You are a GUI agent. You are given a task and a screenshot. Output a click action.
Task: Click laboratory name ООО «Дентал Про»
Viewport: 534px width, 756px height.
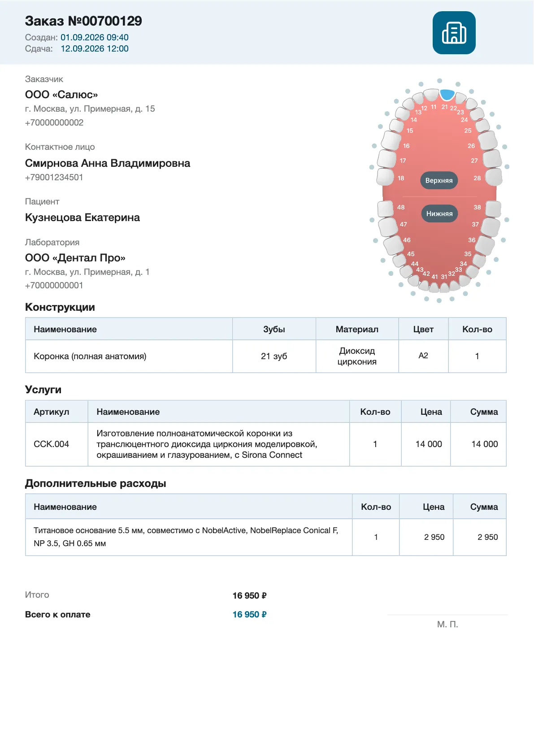(x=75, y=258)
